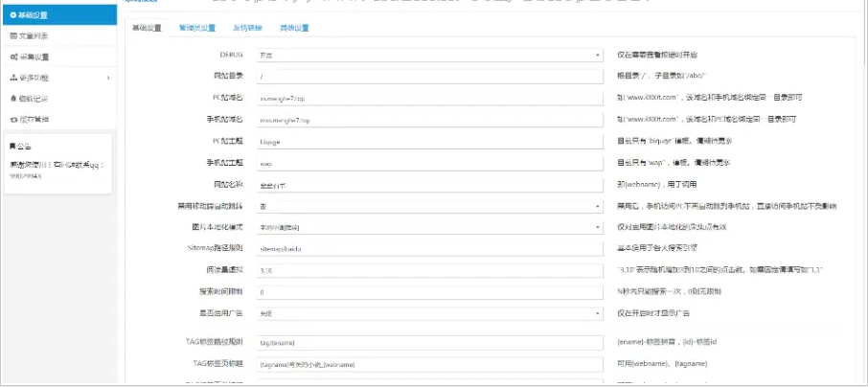Click the Sitemap路径规则 label

[216, 248]
